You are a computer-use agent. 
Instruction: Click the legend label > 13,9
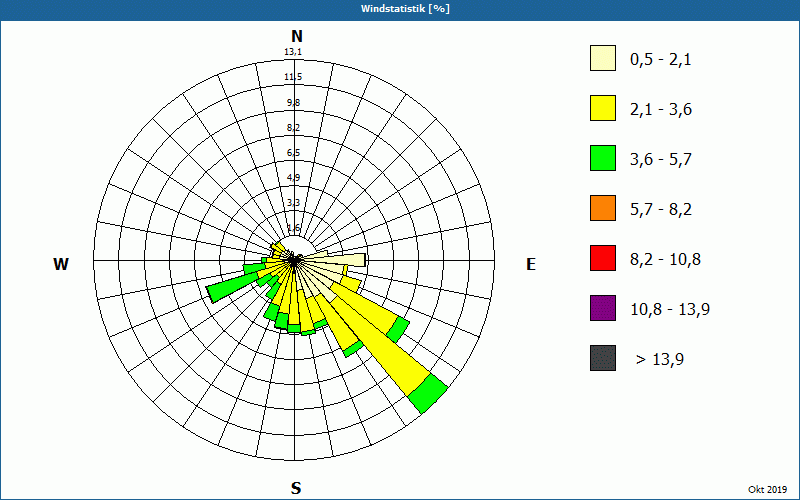coord(660,360)
